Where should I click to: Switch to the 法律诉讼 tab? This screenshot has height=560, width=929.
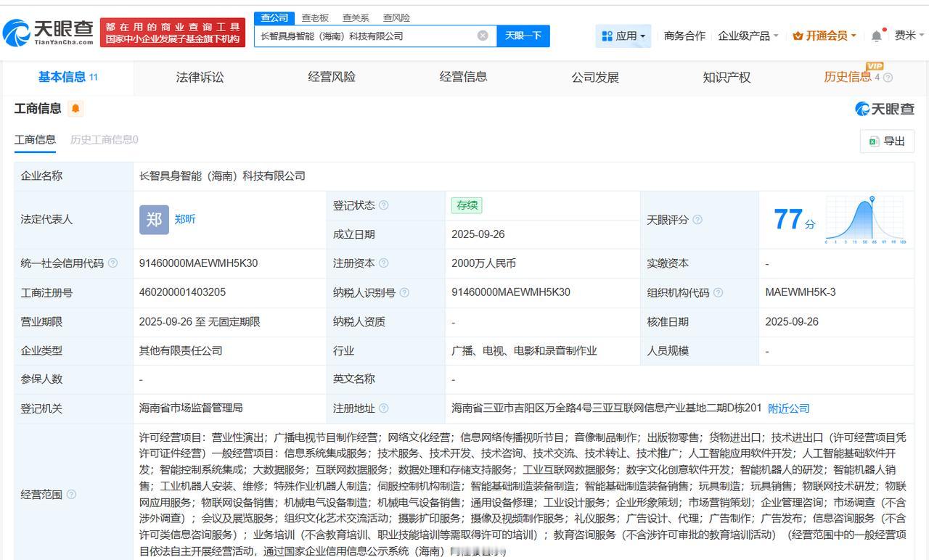[200, 77]
